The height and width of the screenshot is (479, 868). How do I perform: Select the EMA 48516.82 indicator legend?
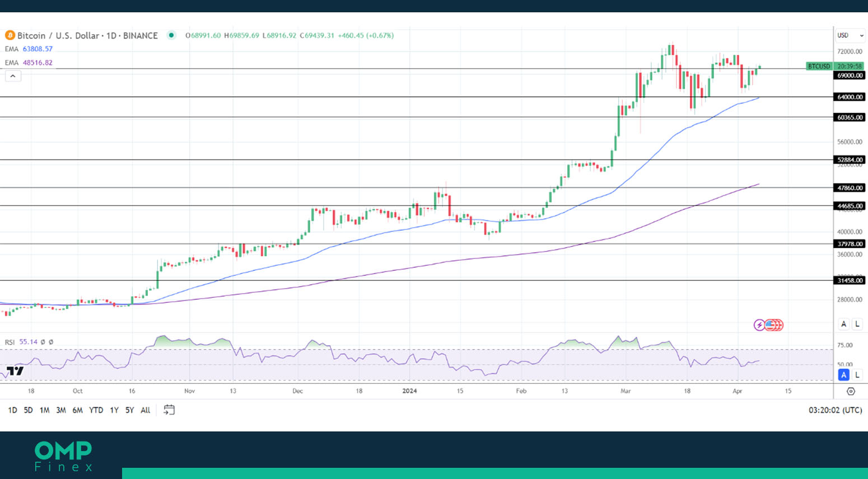[29, 63]
